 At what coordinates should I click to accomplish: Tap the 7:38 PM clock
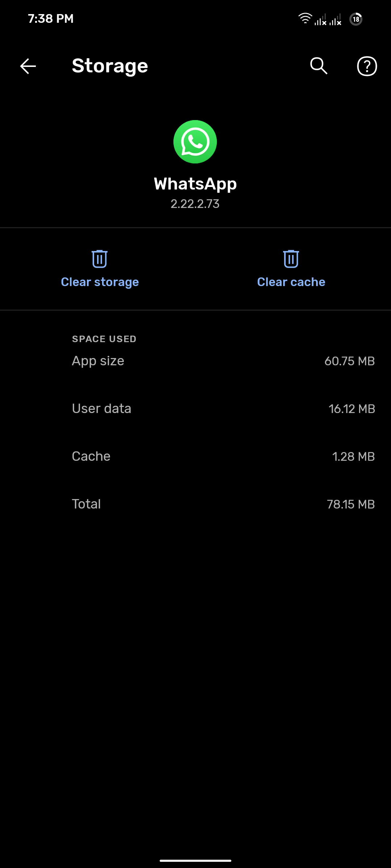(51, 19)
